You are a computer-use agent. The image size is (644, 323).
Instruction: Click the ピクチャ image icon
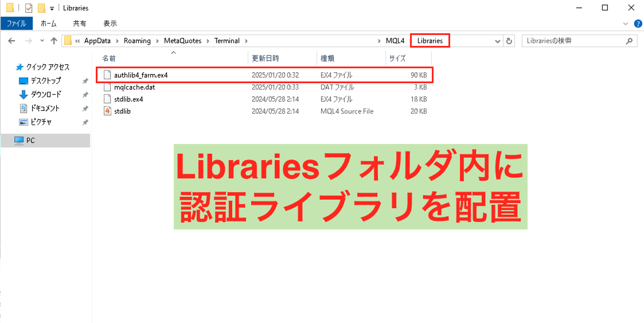point(24,122)
